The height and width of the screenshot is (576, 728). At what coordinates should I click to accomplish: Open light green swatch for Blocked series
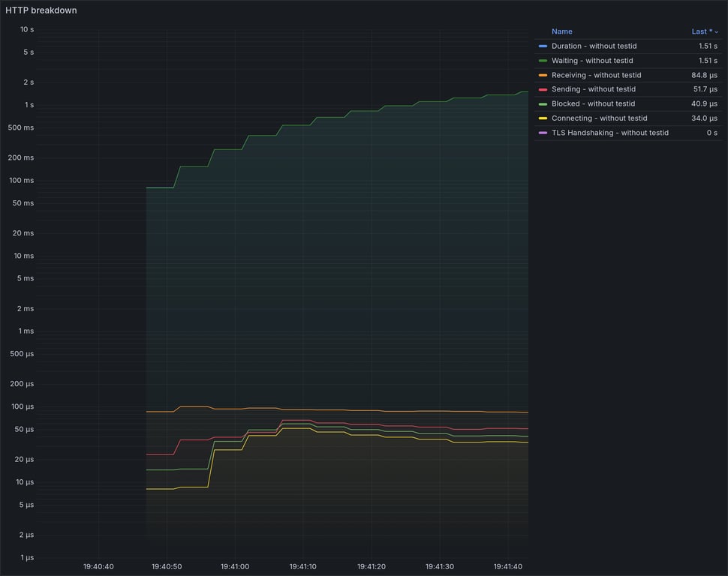(543, 104)
